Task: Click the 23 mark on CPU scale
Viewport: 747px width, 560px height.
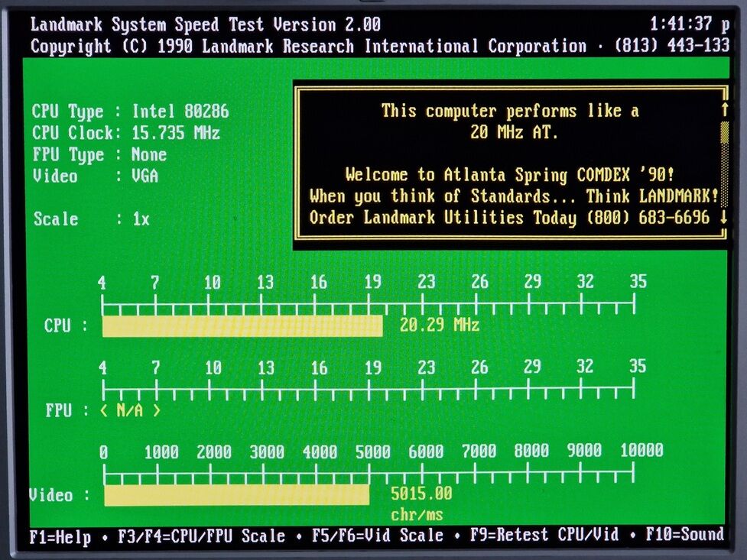Action: click(427, 282)
